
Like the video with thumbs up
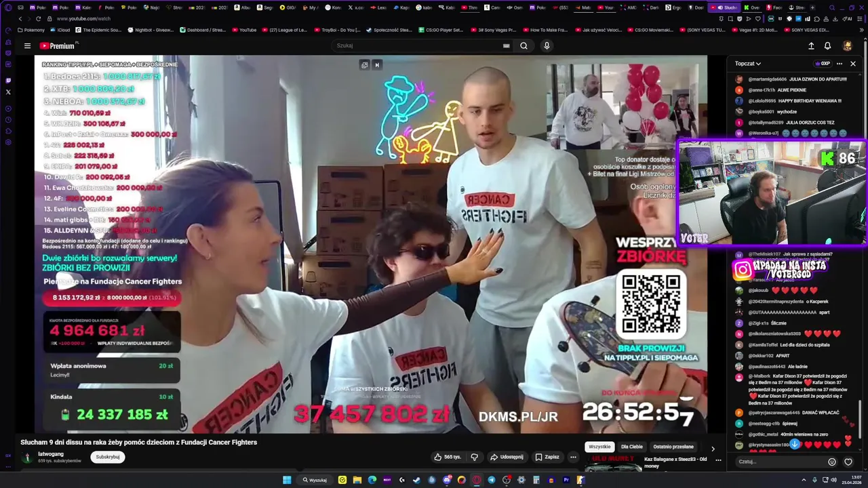448,457
